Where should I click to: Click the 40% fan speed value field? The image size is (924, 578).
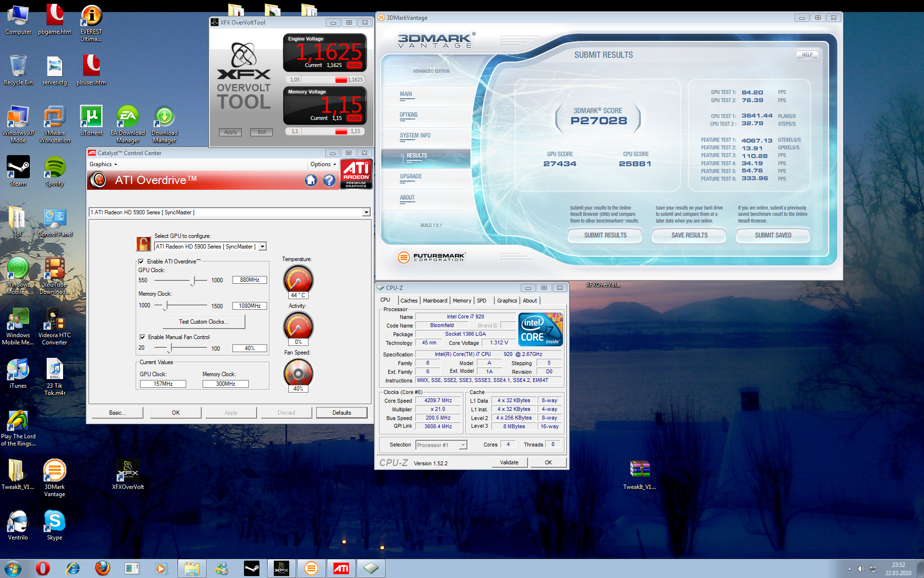click(250, 348)
